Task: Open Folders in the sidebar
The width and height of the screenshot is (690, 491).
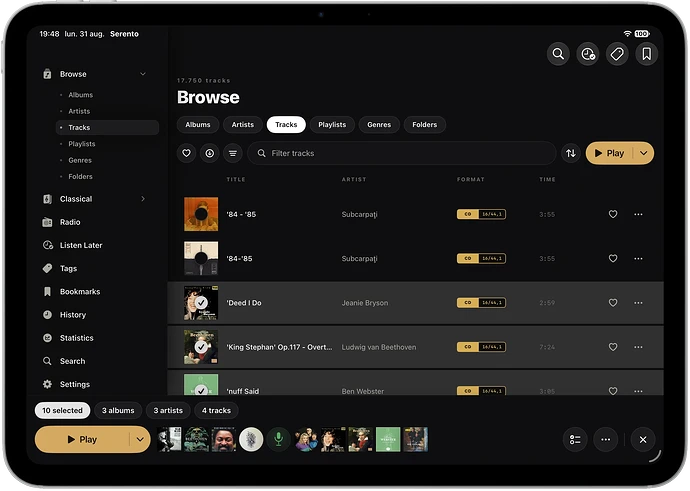Action: coord(81,176)
